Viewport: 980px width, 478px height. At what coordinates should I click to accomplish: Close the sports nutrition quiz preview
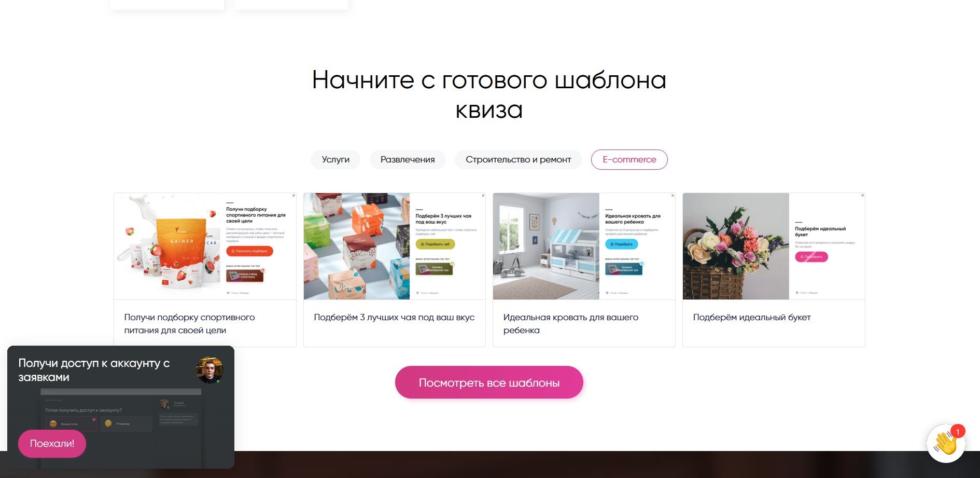293,196
